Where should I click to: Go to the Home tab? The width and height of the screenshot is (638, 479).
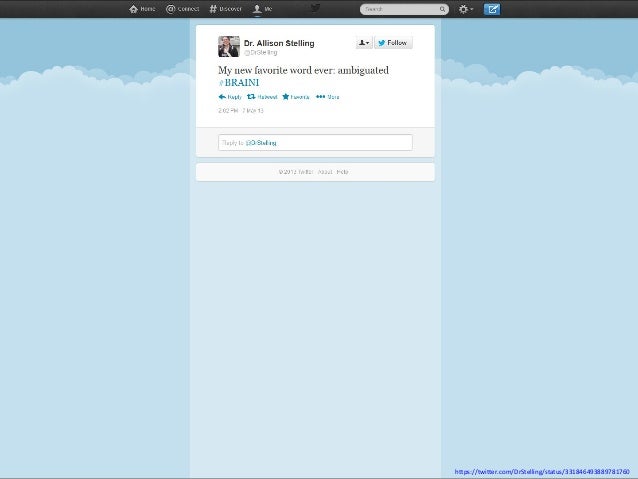[142, 9]
